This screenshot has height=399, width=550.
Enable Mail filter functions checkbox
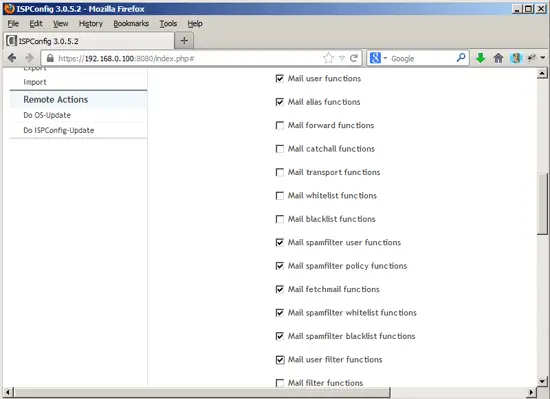pos(280,383)
